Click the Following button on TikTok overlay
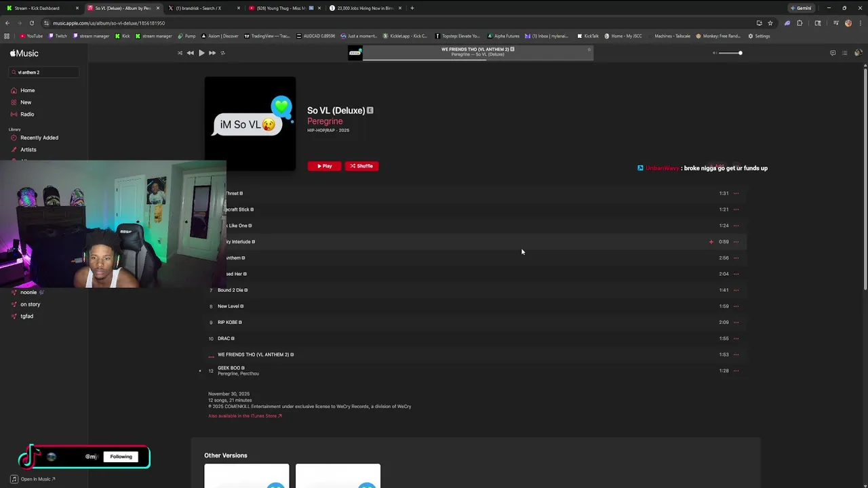The image size is (868, 488). point(121,457)
